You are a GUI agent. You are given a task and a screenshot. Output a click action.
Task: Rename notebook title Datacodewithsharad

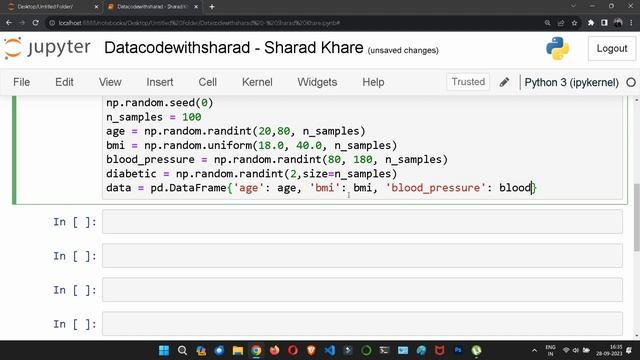(x=233, y=48)
